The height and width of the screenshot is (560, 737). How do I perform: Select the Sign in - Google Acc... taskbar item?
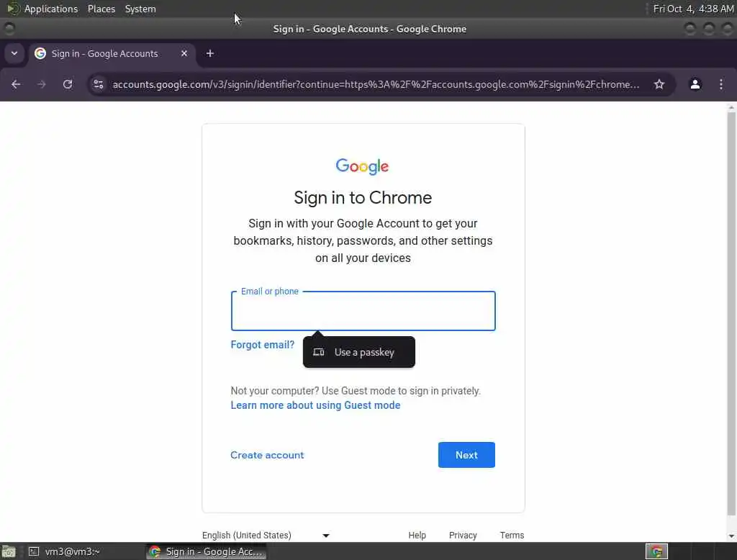click(207, 551)
